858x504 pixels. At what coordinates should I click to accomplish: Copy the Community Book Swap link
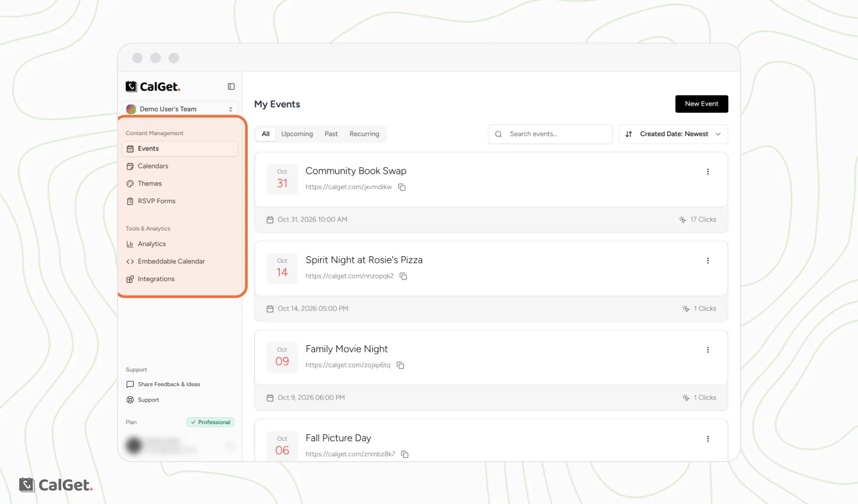[402, 187]
